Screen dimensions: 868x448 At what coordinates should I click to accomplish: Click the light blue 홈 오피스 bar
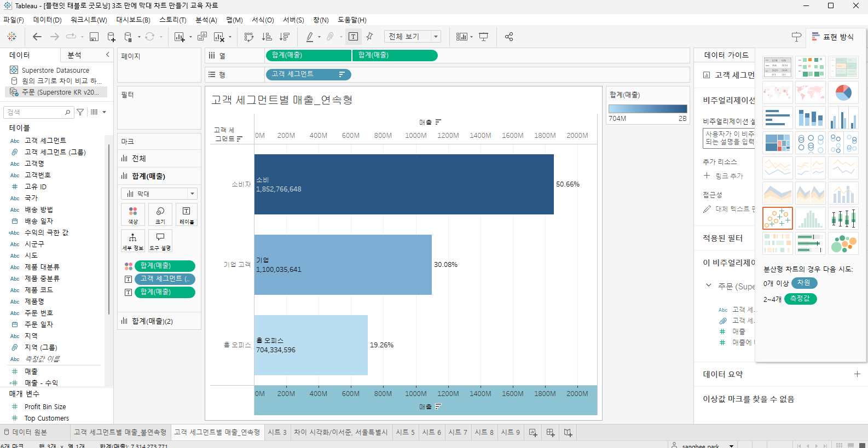coord(311,345)
